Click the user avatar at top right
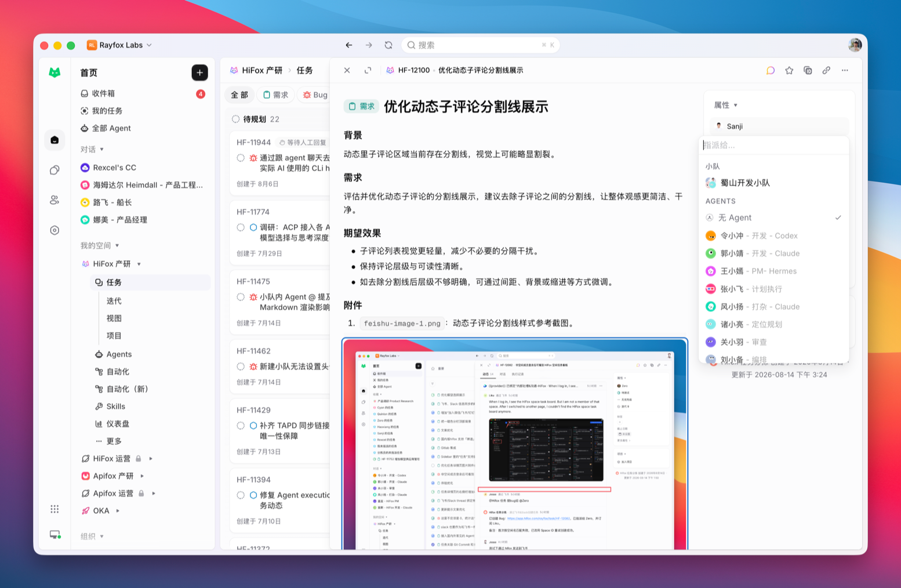The width and height of the screenshot is (901, 588). [x=855, y=45]
